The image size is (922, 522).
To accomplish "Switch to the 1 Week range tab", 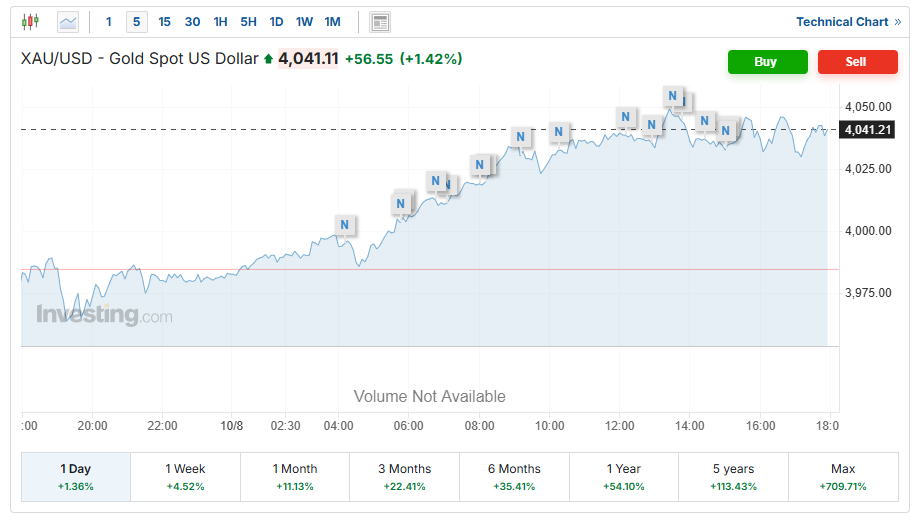I will (x=185, y=476).
